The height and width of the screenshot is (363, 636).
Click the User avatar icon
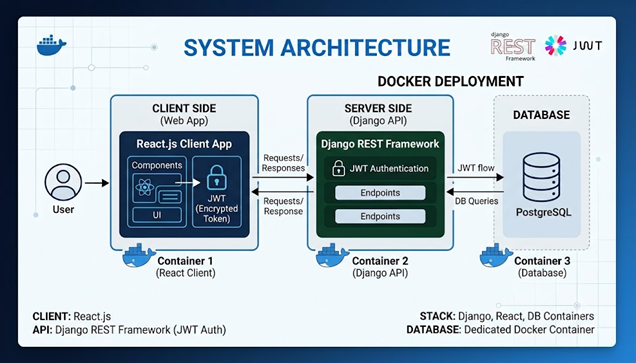coord(63,182)
